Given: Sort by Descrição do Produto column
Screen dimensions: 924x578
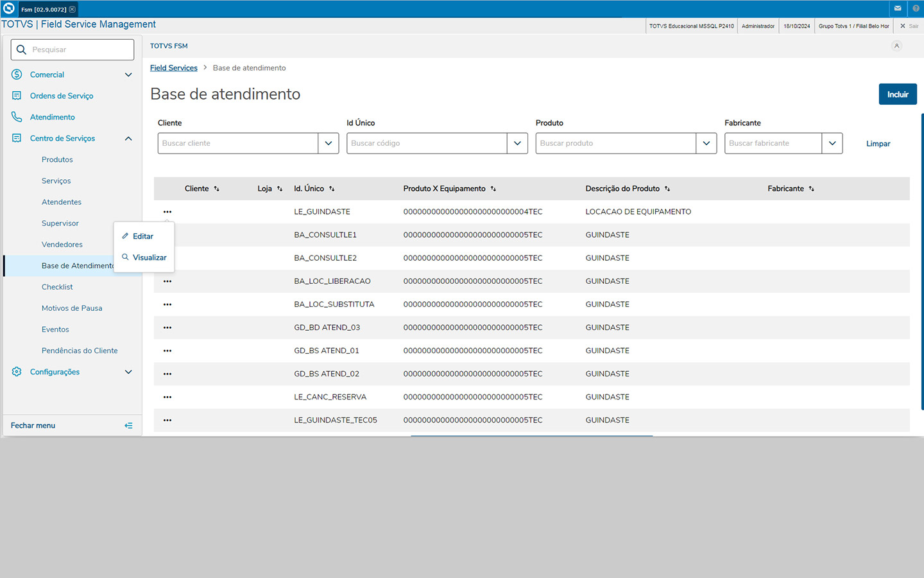Looking at the screenshot, I should [667, 189].
